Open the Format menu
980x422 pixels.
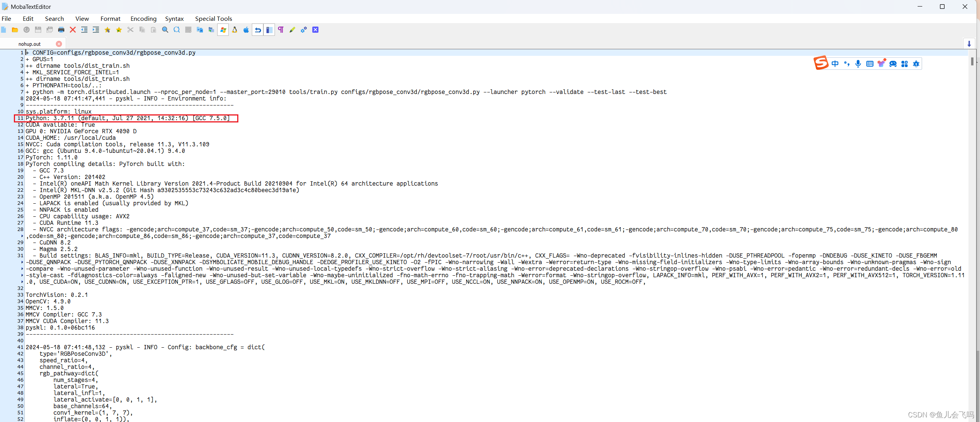click(110, 18)
